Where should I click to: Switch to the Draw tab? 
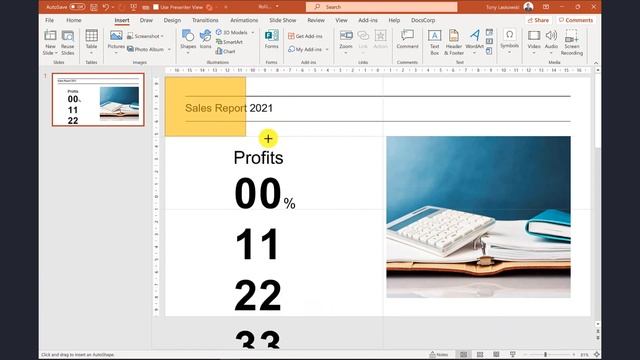pos(146,20)
